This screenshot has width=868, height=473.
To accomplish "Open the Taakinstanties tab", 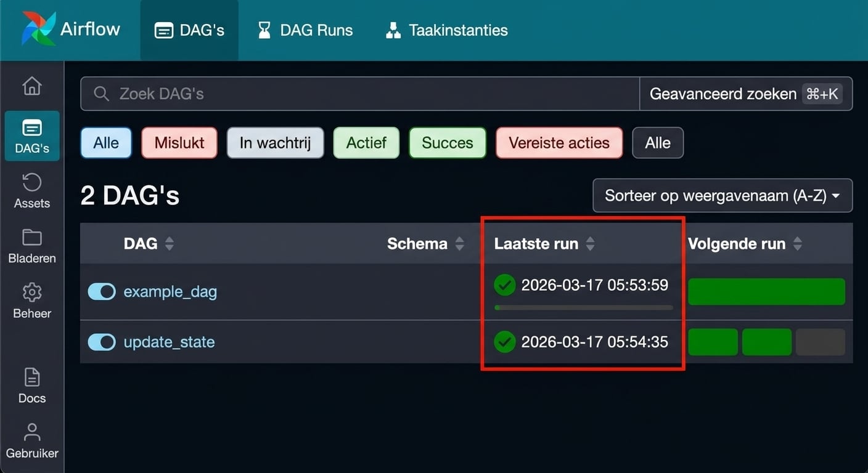I will click(446, 30).
